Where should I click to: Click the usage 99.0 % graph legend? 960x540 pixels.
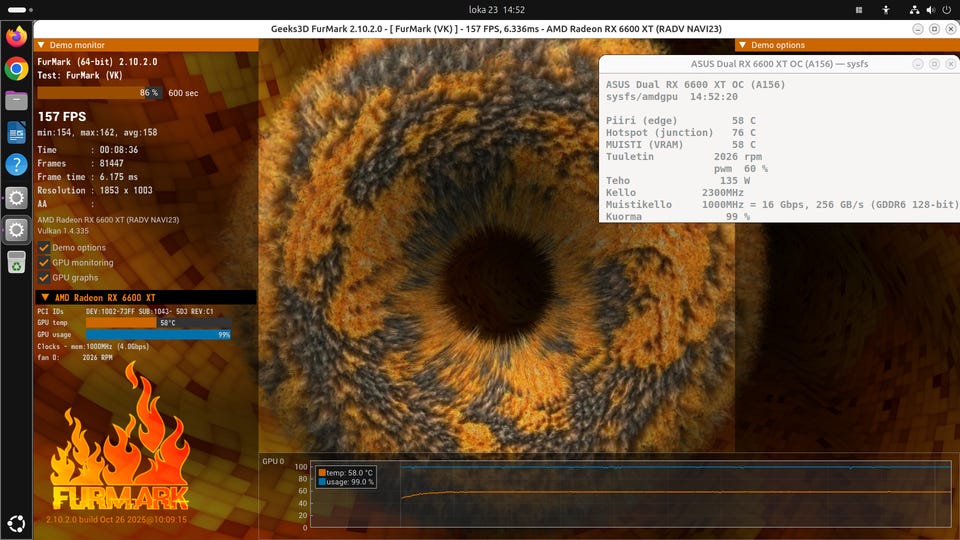pos(346,482)
